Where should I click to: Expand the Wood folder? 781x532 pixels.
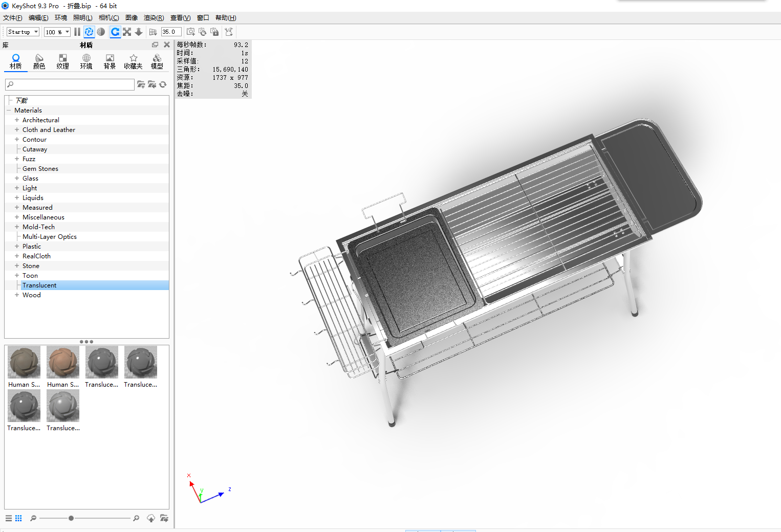tap(17, 295)
